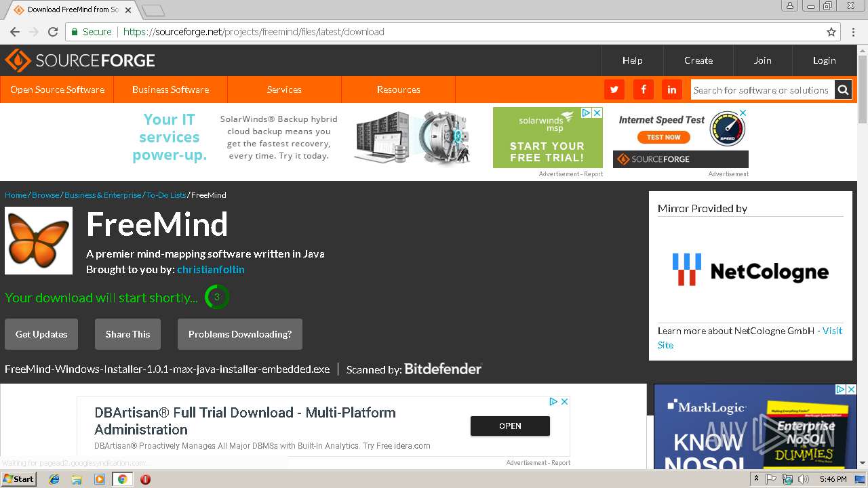Open the Create menu item

(x=698, y=60)
